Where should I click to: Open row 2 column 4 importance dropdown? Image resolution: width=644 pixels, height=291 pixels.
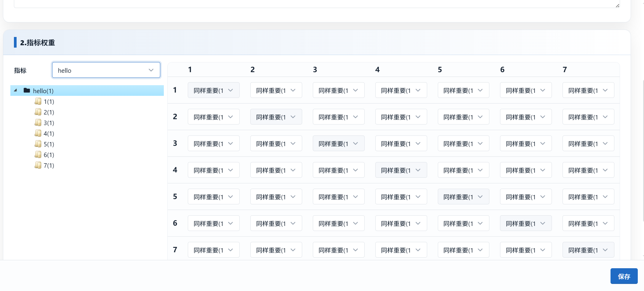(x=401, y=117)
